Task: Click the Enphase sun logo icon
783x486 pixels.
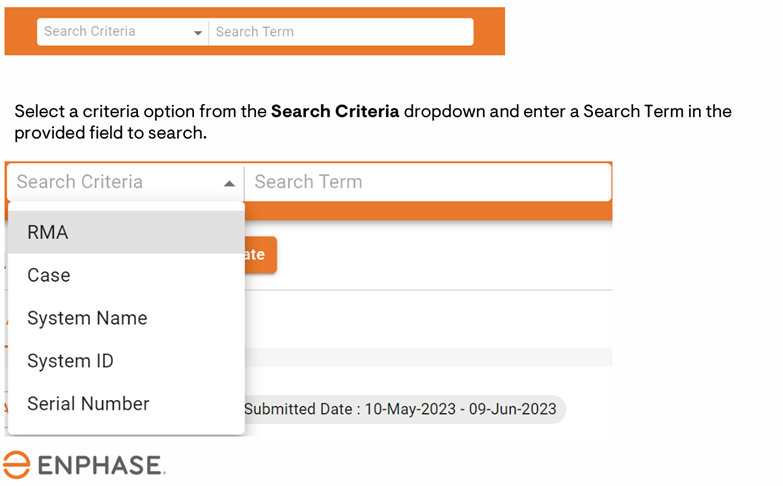Action: click(15, 465)
